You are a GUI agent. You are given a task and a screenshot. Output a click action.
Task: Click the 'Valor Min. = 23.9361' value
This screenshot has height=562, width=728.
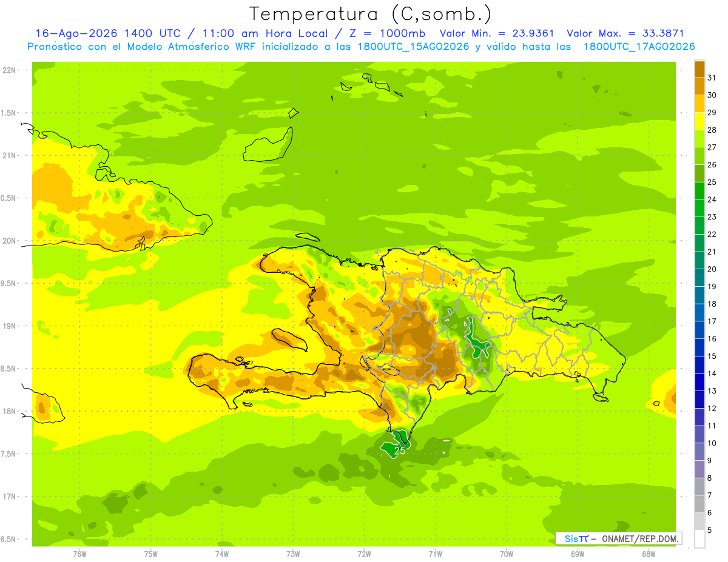[496, 33]
